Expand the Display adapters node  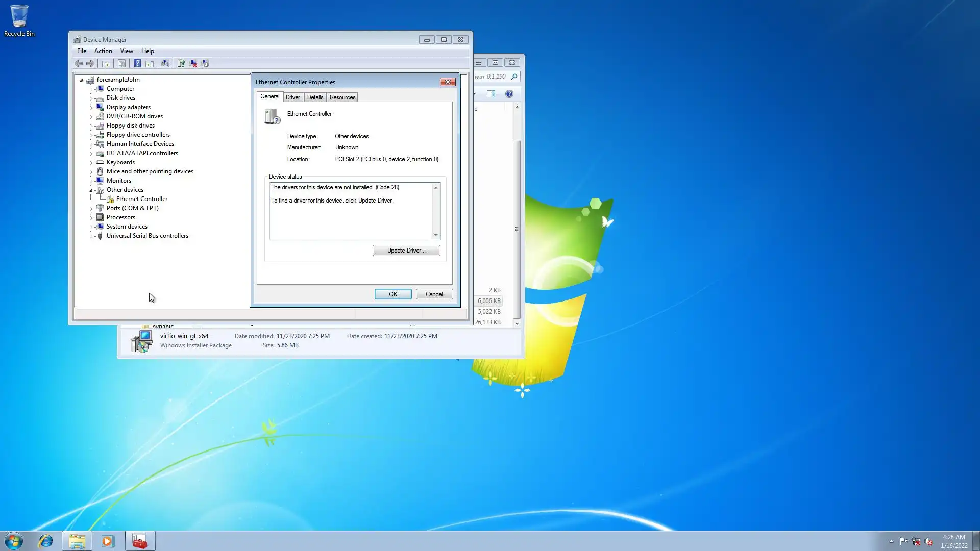point(91,108)
